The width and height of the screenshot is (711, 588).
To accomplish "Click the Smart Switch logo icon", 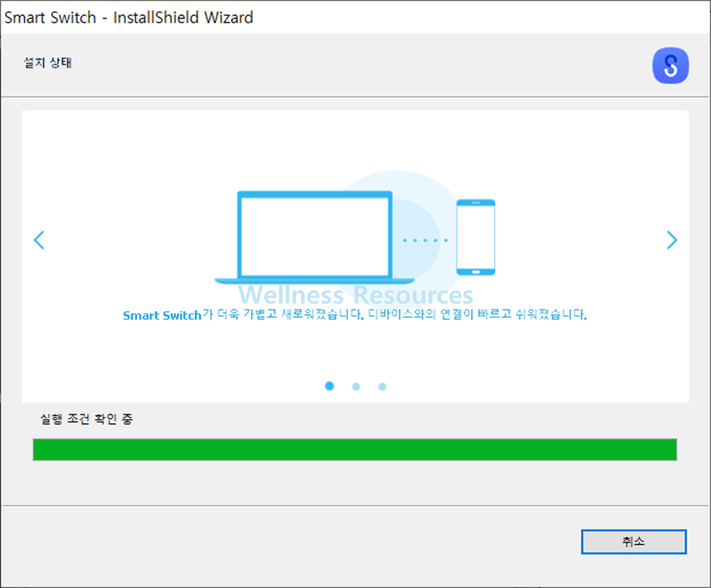I will [x=670, y=65].
